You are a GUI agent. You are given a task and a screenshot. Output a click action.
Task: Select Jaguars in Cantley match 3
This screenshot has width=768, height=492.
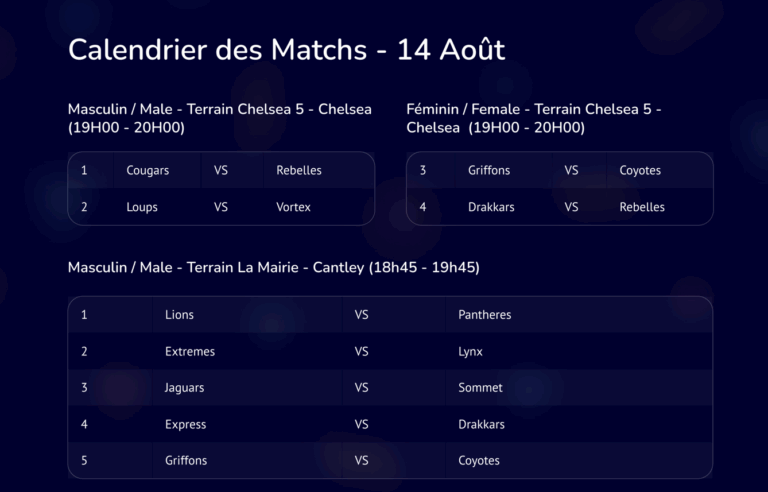[x=184, y=388]
